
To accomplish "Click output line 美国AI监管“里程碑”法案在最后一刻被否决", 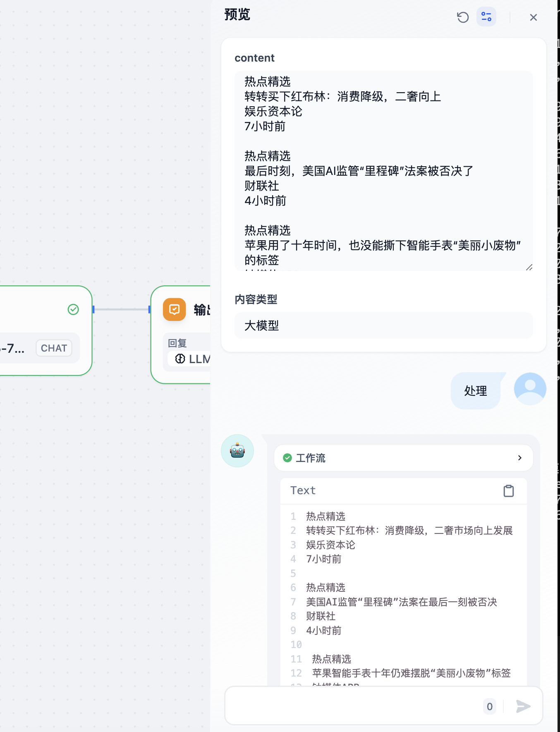I will coord(402,602).
